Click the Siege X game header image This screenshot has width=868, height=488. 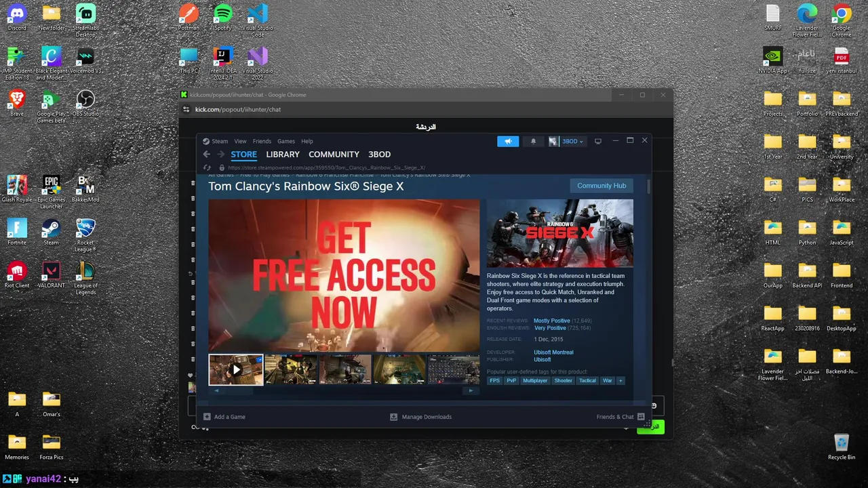coord(560,233)
